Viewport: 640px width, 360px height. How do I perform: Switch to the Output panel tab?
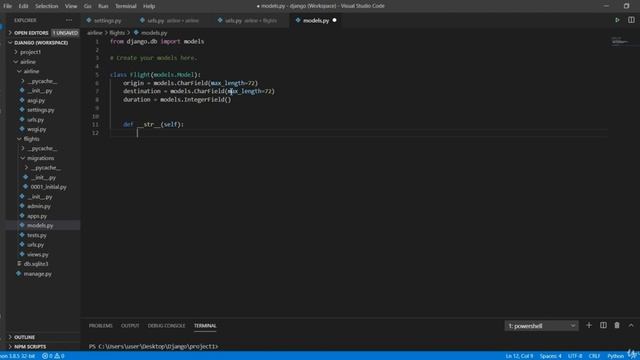click(x=130, y=326)
